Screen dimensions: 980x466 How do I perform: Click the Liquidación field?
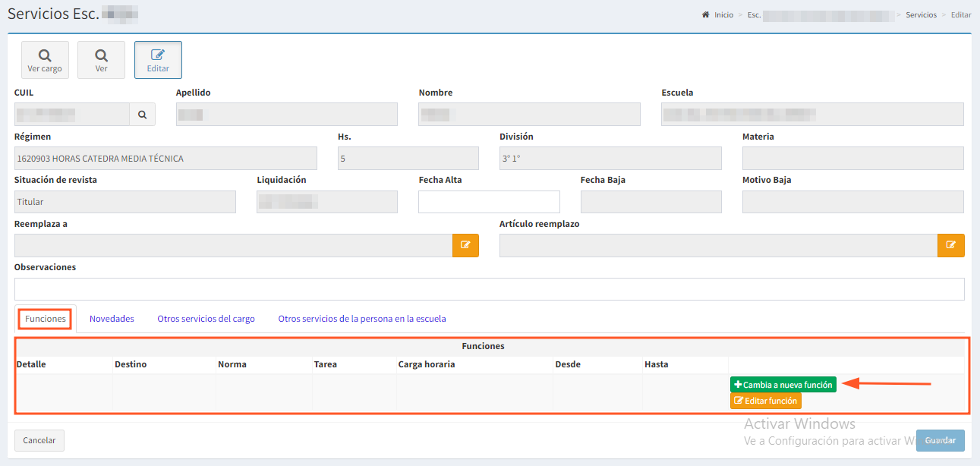click(327, 202)
